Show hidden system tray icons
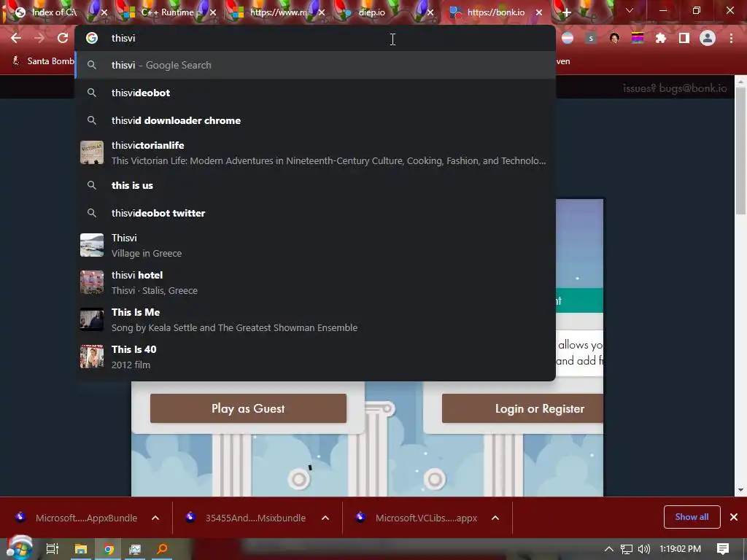The image size is (747, 560). coord(608,549)
